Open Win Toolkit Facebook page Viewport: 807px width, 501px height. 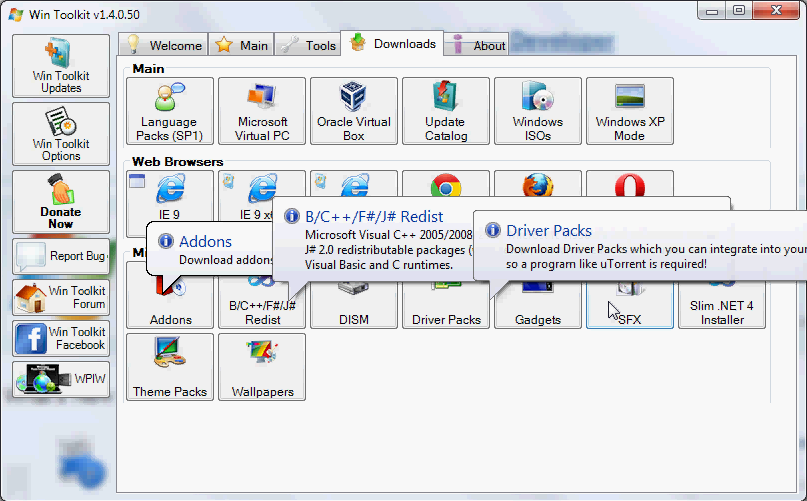pos(61,338)
